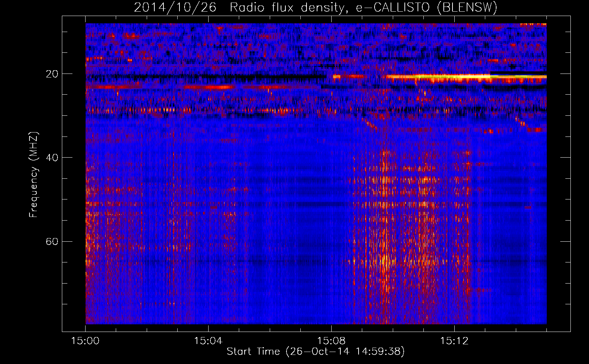Click the 20 frequency tick label

point(52,74)
